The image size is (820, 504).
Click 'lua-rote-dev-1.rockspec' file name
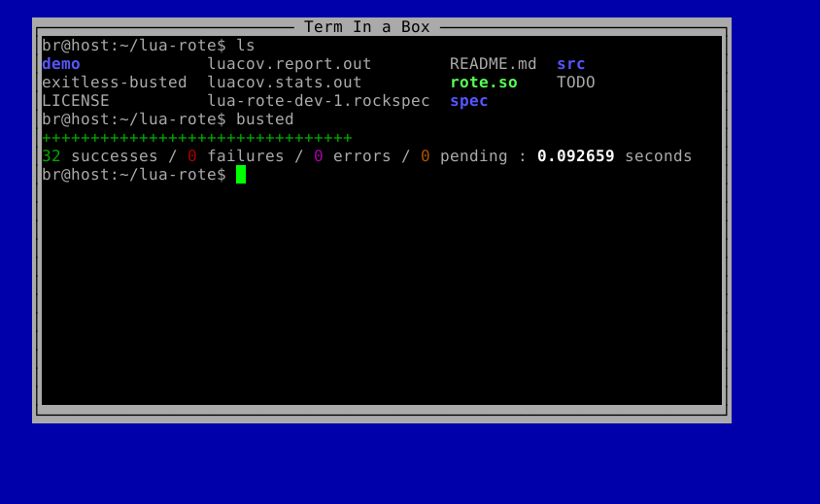(x=319, y=100)
